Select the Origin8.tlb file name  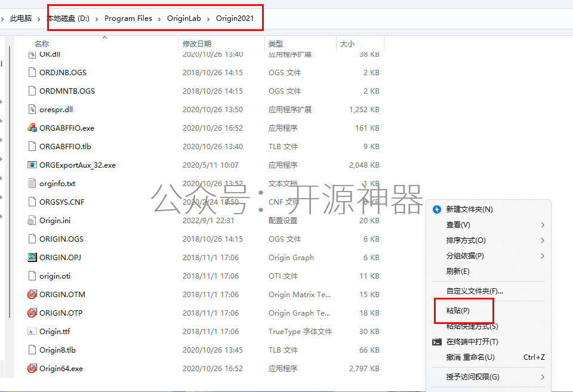tap(57, 350)
